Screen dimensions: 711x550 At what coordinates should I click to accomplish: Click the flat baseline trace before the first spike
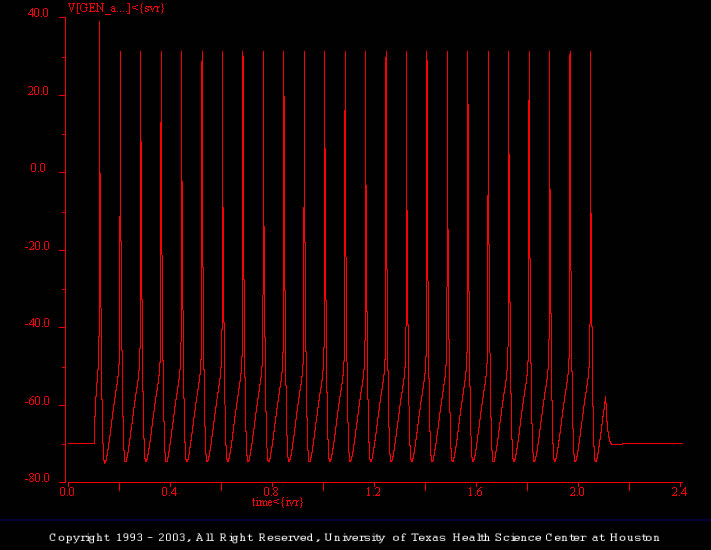click(x=80, y=443)
